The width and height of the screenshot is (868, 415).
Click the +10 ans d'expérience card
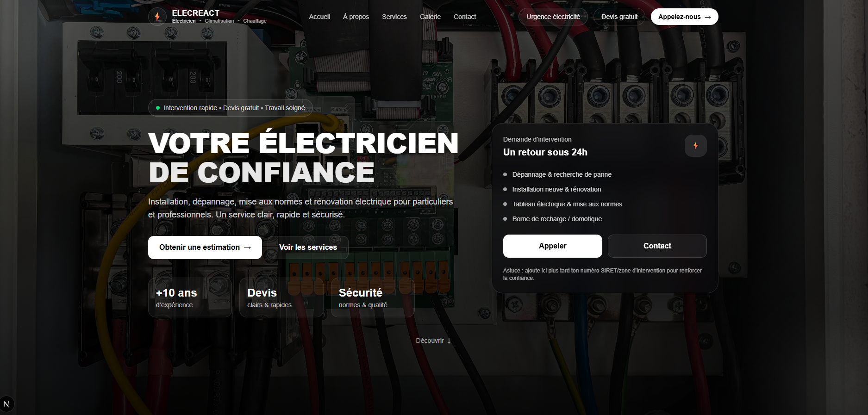190,297
